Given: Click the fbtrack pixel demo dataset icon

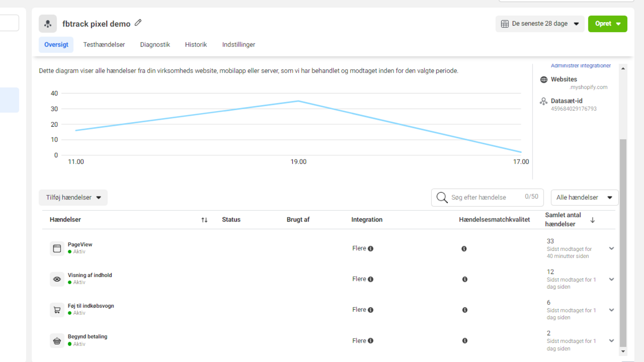Looking at the screenshot, I should tap(48, 24).
